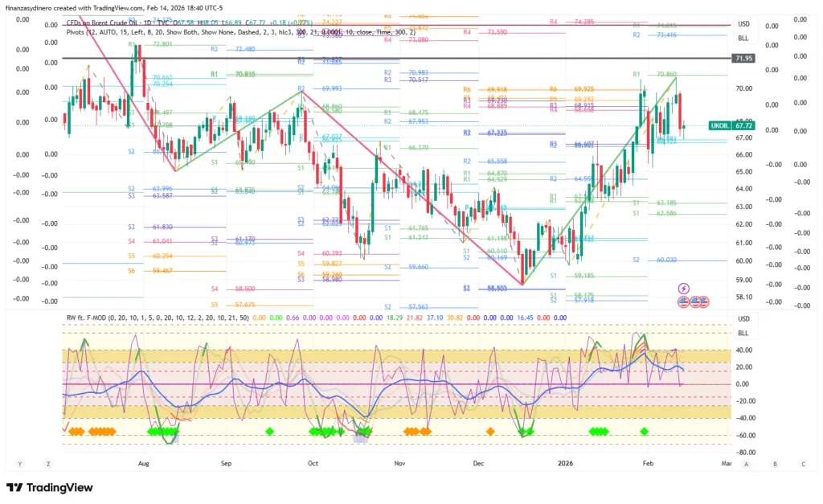Click the TradingView logo
The width and height of the screenshot is (823, 504).
50,487
